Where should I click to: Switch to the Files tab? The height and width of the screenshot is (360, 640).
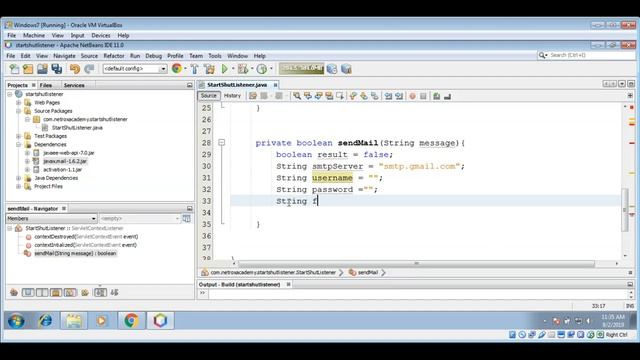pos(46,85)
